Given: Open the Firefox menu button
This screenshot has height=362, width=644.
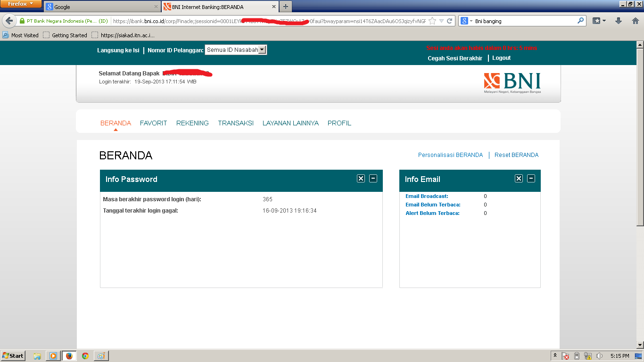Looking at the screenshot, I should (x=20, y=4).
